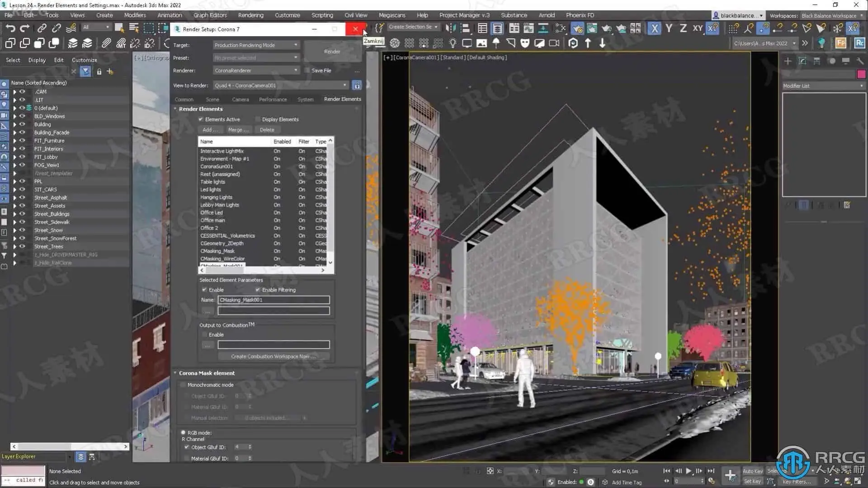Click the Mirror tool icon
Image resolution: width=868 pixels, height=488 pixels.
(x=451, y=28)
